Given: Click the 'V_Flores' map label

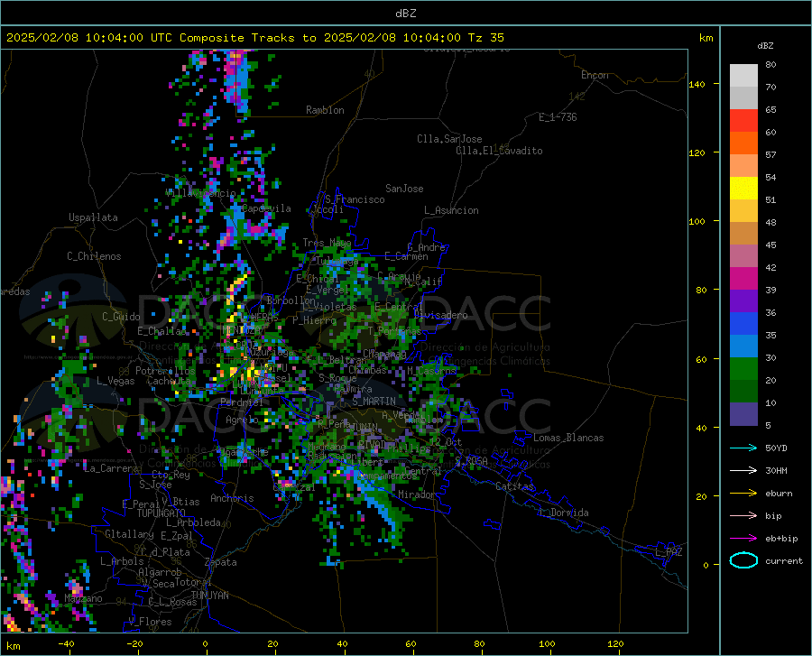Looking at the screenshot, I should [x=150, y=622].
